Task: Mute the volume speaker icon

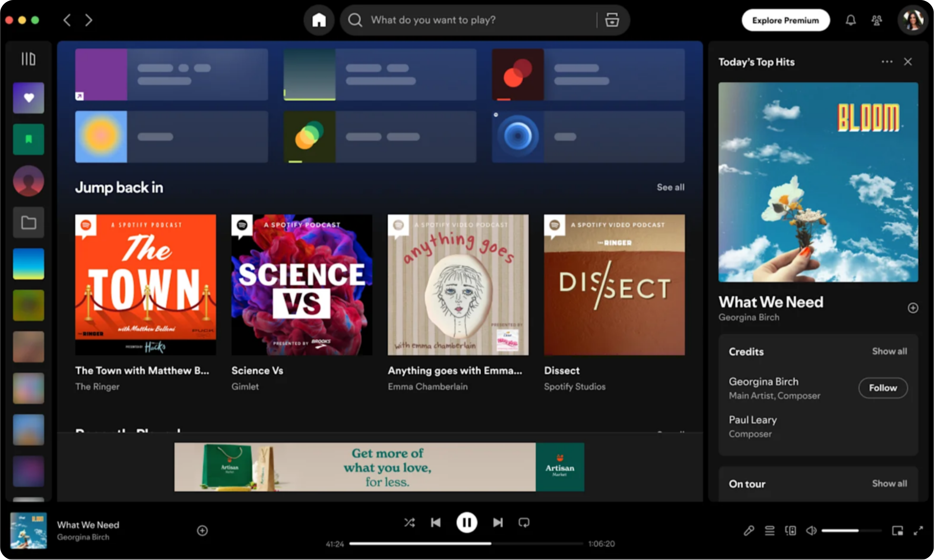Action: point(811,531)
